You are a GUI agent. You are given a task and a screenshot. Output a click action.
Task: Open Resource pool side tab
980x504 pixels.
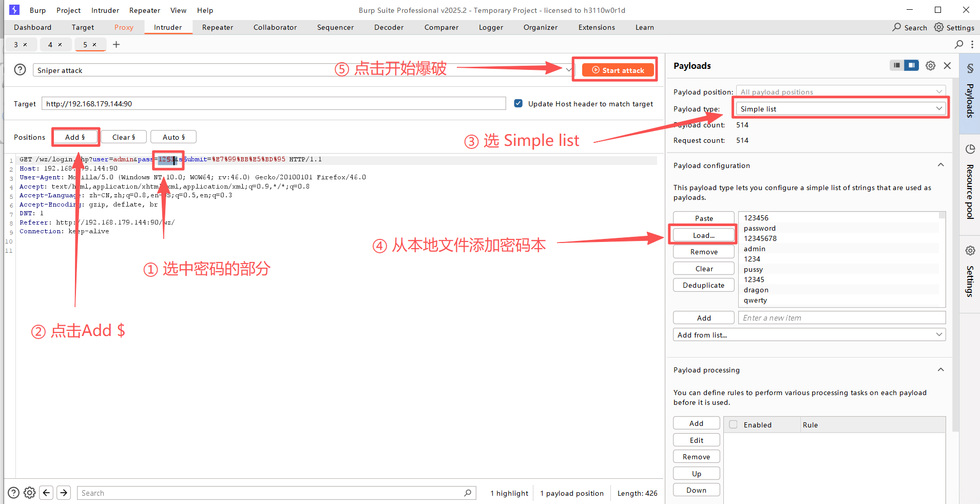(x=970, y=184)
